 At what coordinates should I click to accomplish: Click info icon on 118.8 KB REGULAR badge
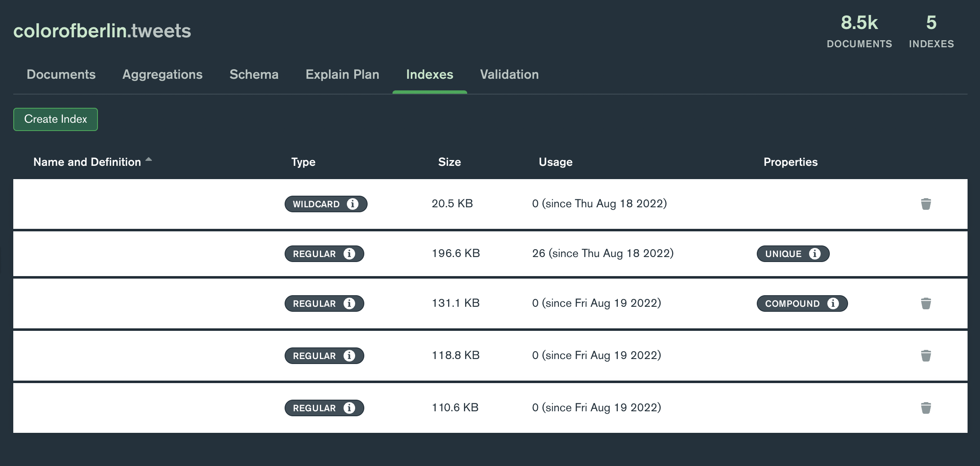pyautogui.click(x=349, y=356)
